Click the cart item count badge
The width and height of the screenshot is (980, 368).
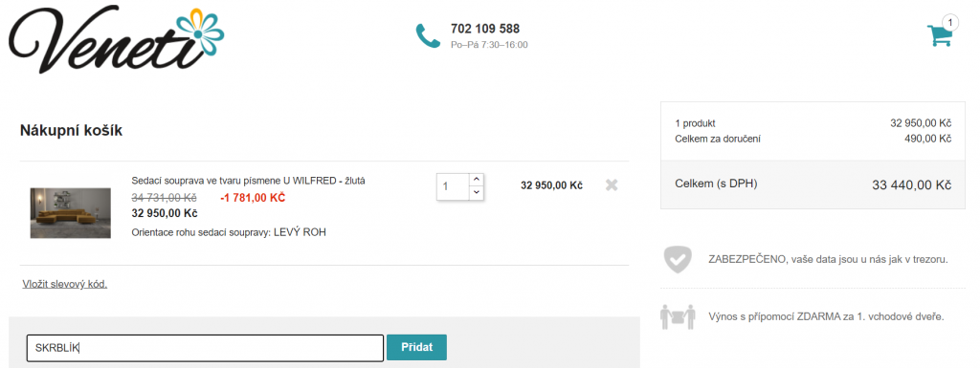click(x=950, y=22)
